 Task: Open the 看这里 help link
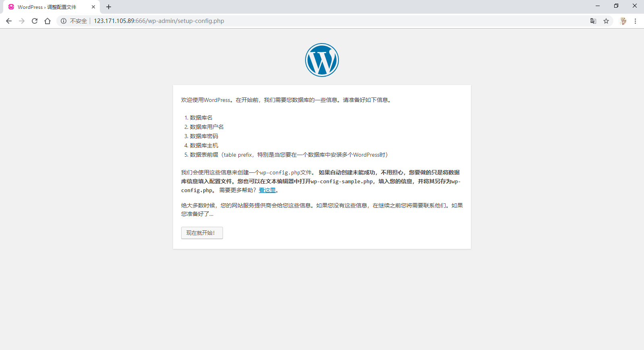click(267, 190)
